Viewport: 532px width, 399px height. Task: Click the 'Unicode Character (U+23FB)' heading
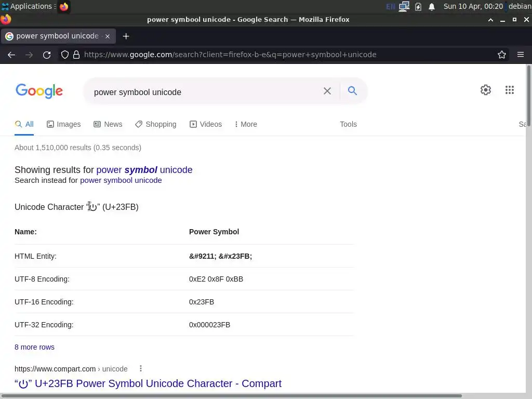point(76,207)
